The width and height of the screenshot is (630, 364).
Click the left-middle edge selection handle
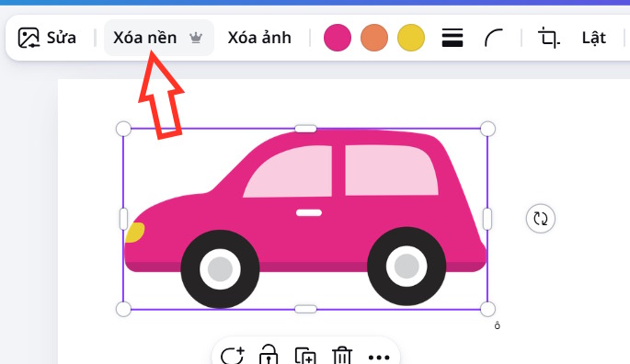click(x=123, y=219)
